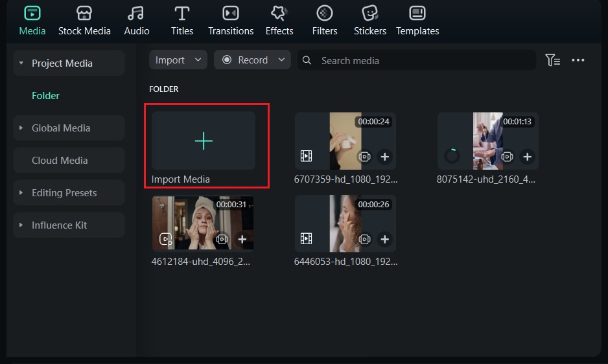
Task: Expand the Influence Kit section
Action: [x=21, y=225]
